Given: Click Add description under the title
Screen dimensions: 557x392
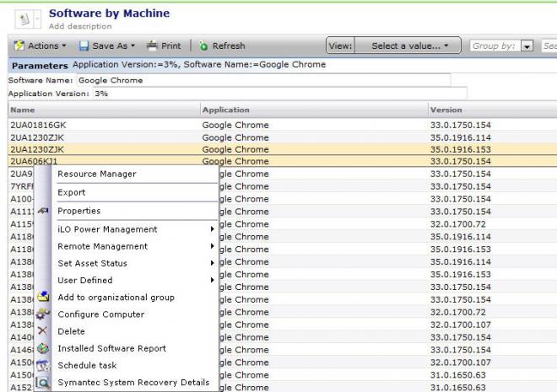Looking at the screenshot, I should [x=80, y=26].
